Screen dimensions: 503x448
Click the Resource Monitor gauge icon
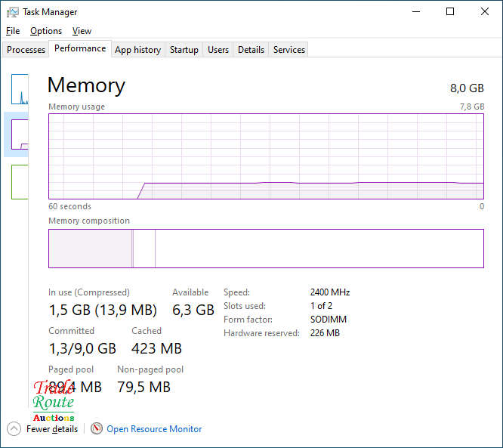(97, 428)
